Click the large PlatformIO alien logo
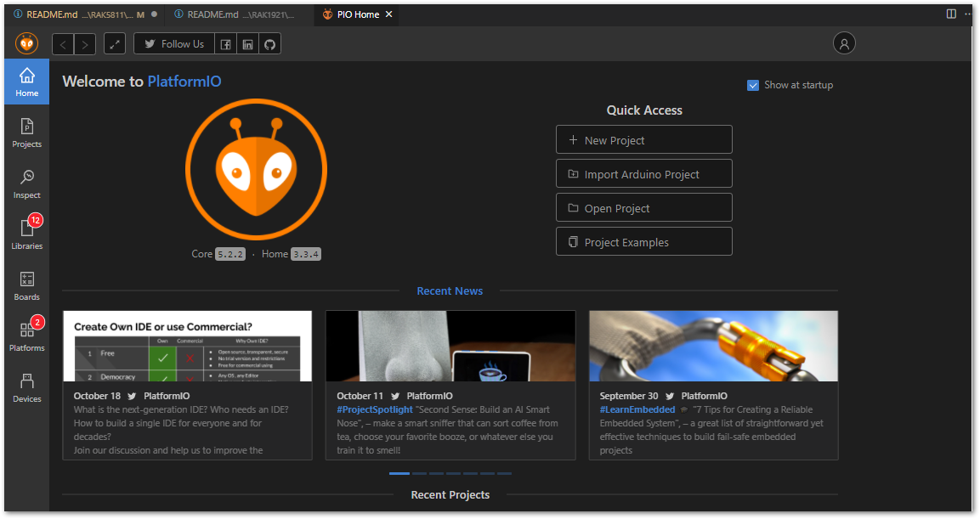Viewport: 980px width, 519px height. pos(256,169)
